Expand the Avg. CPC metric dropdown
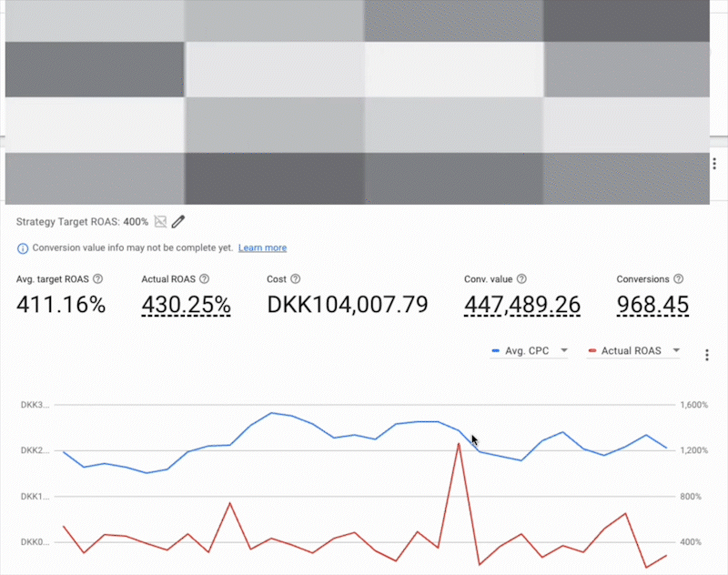The width and height of the screenshot is (728, 575). (x=564, y=350)
